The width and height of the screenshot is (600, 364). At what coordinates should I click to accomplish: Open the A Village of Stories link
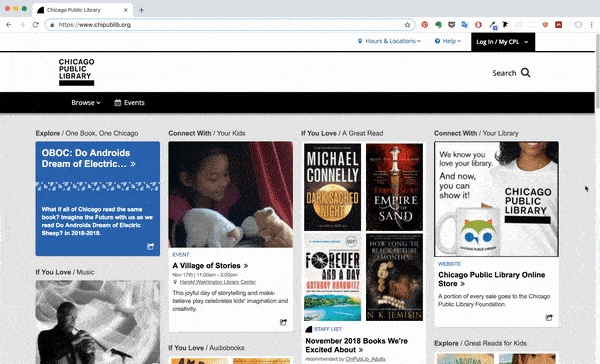coord(210,265)
